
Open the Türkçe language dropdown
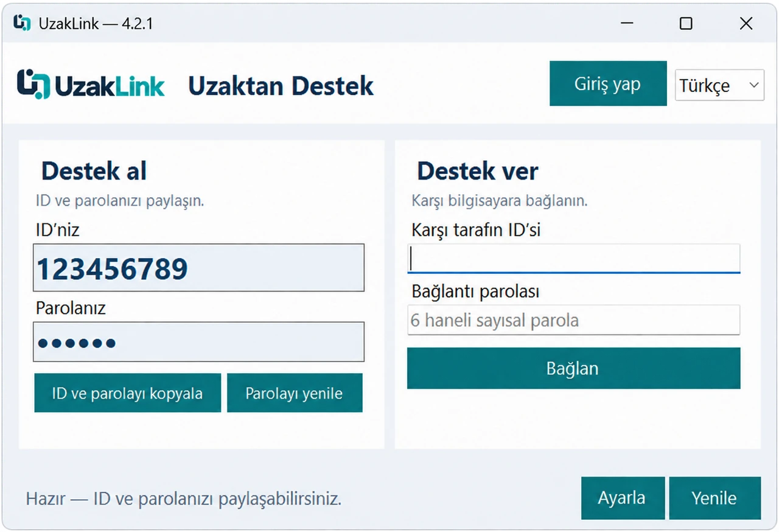tap(719, 85)
